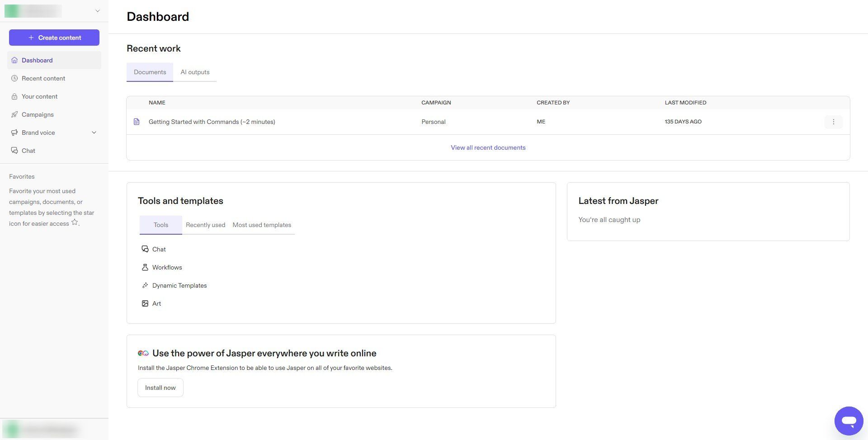Open the user profile at sidebar bottom

pyautogui.click(x=54, y=429)
